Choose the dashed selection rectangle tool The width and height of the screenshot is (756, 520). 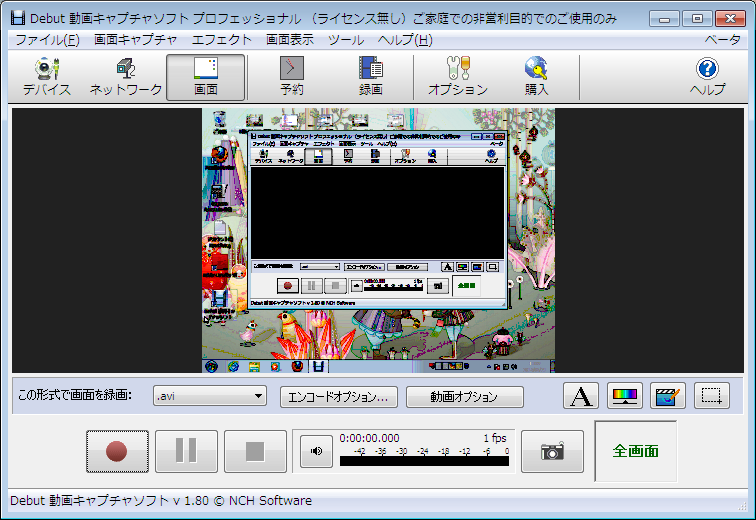712,396
